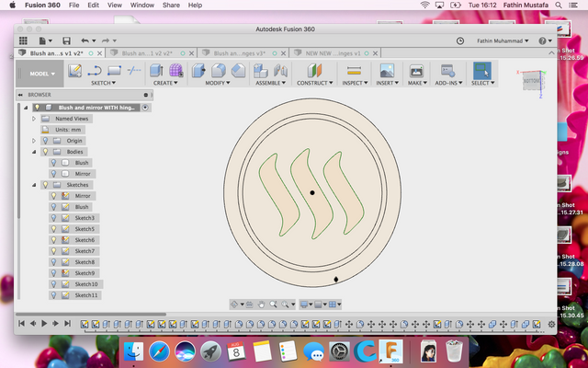Viewport: 588px width, 368px height.
Task: Click the Insert image icon
Action: [x=387, y=71]
